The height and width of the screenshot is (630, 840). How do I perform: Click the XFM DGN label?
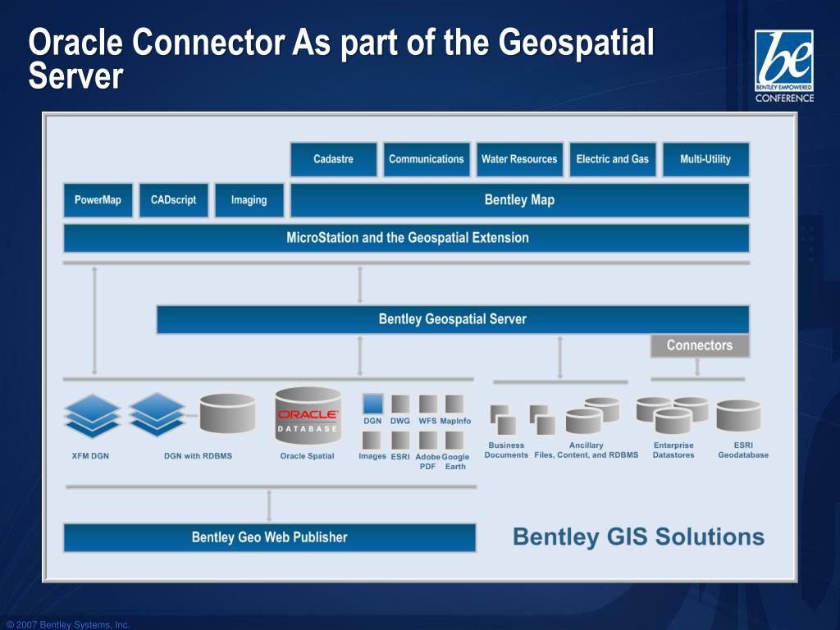(x=90, y=456)
